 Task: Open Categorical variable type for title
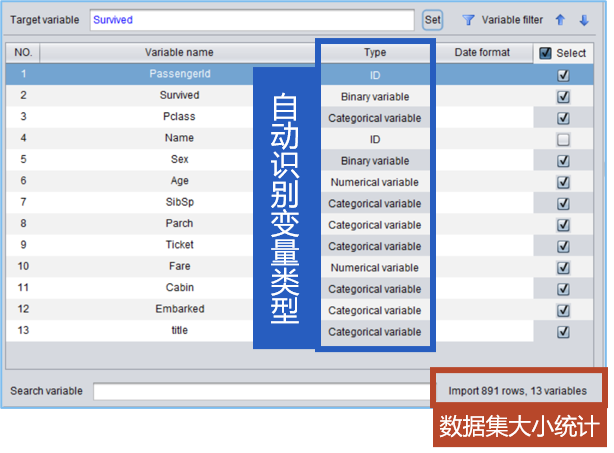(375, 332)
